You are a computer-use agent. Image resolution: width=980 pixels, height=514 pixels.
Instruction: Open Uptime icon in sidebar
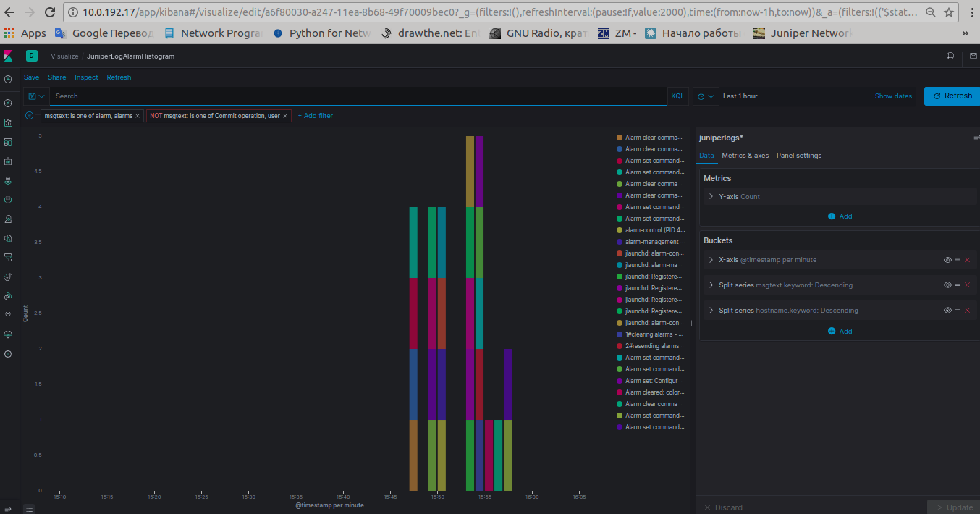coord(8,277)
